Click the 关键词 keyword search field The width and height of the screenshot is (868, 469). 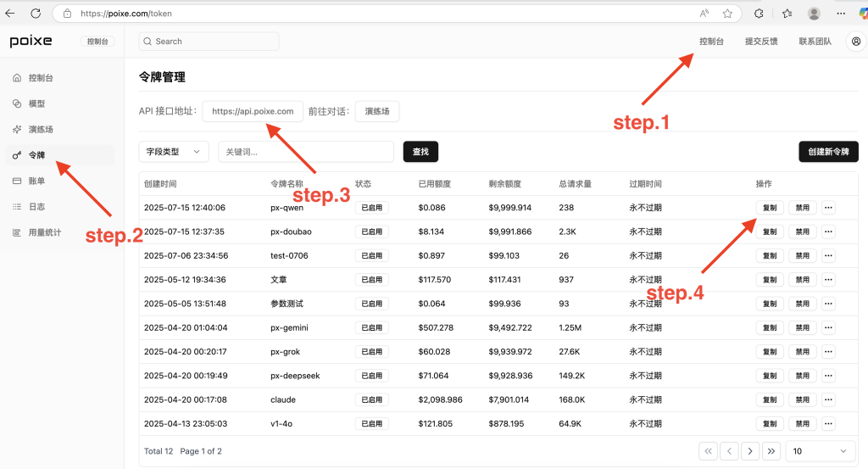click(306, 152)
